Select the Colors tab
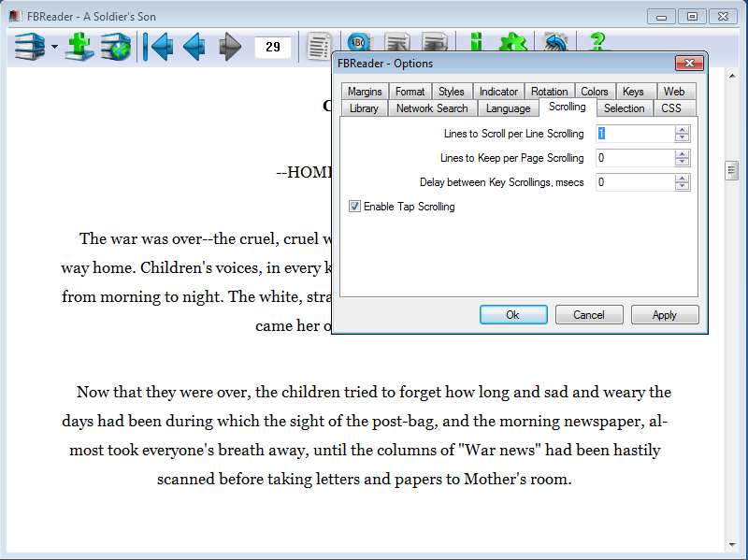748x560 pixels. coord(595,91)
